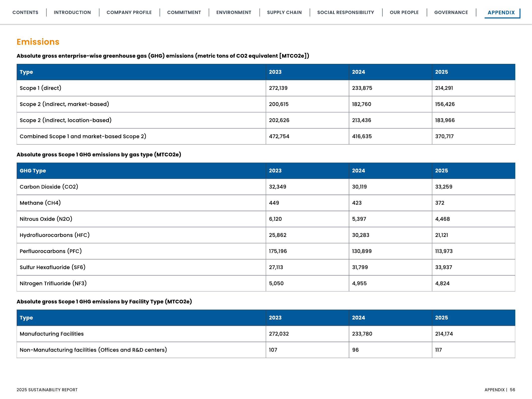This screenshot has width=532, height=399.
Task: Click combined total 472,754
Action: (279, 136)
